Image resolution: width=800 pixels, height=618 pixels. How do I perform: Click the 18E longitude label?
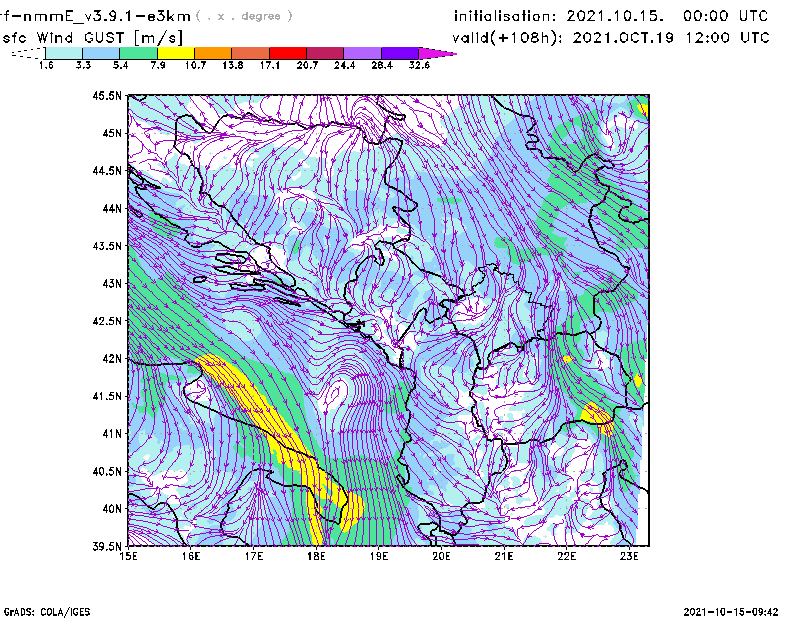coord(316,556)
